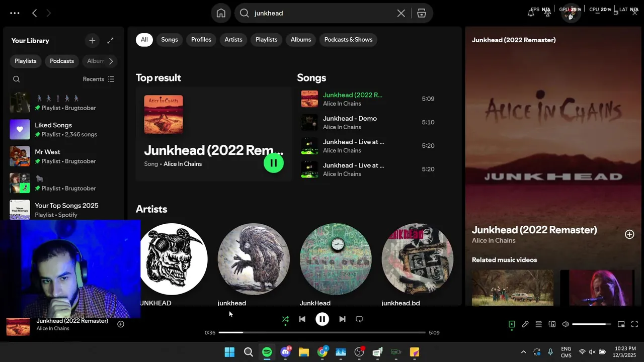Create a playlist with the plus icon

pos(92,40)
